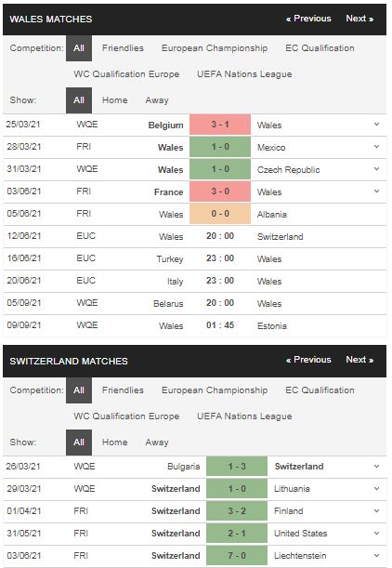
Task: Show Previous Switzerland matches
Action: [x=308, y=360]
